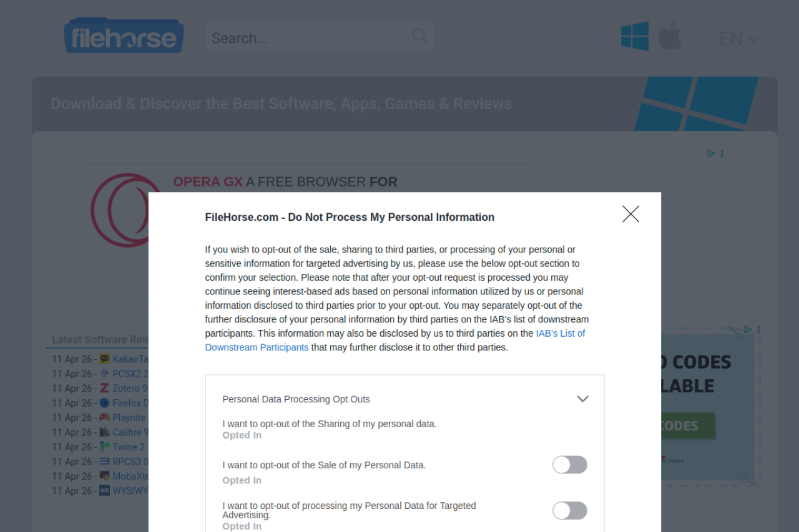Open the Firefox release link
Image resolution: width=799 pixels, height=532 pixels.
tap(130, 403)
